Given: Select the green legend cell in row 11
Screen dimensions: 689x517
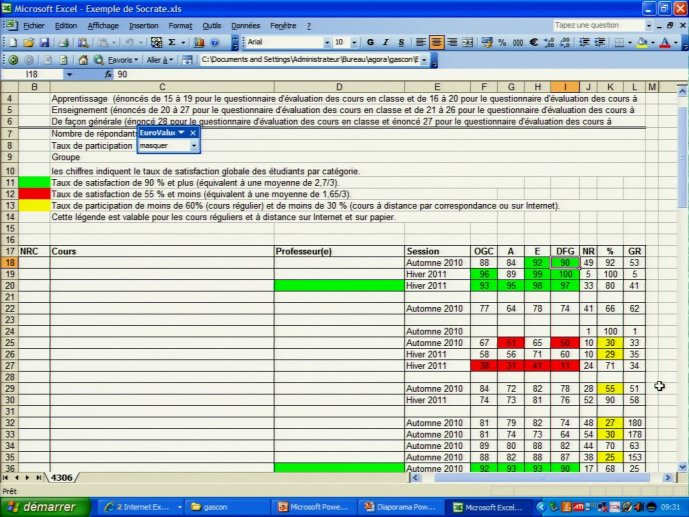Looking at the screenshot, I should pyautogui.click(x=34, y=183).
